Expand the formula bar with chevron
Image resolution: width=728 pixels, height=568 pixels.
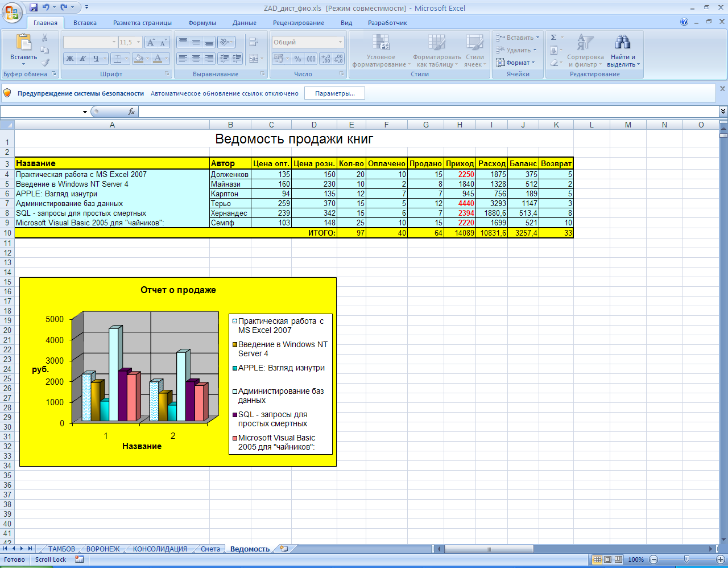click(x=723, y=112)
